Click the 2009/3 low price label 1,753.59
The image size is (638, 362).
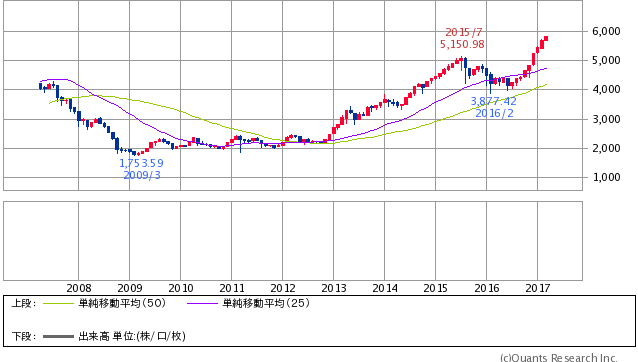click(x=141, y=163)
